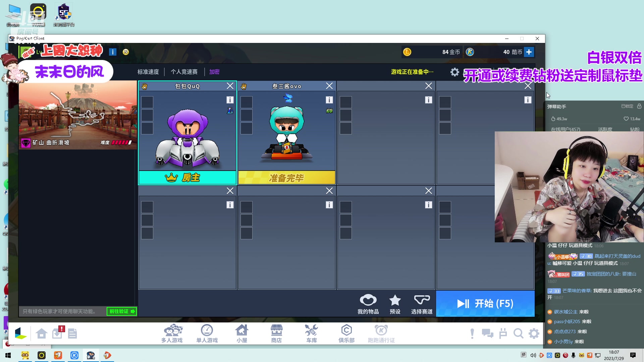The width and height of the screenshot is (644, 362).
Task: Open 预设 star presets
Action: 395,304
